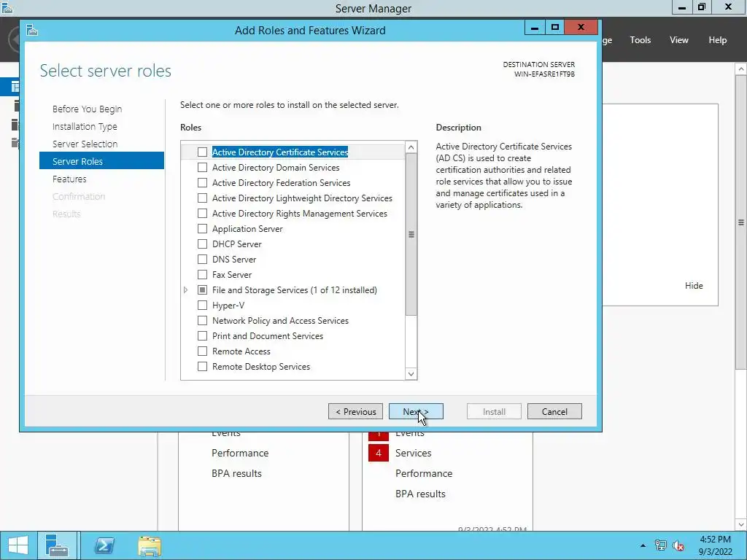Select the Hyper-V role label
Viewport: 747px width, 560px height.
click(228, 306)
